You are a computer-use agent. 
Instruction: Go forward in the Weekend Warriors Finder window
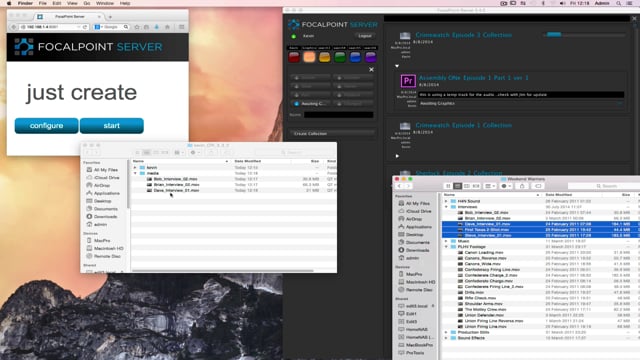click(x=408, y=186)
